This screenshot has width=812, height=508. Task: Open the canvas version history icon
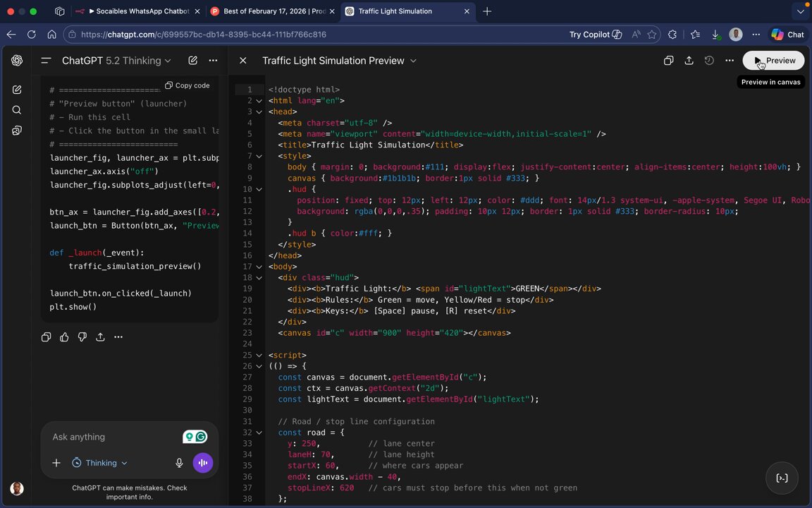point(709,61)
